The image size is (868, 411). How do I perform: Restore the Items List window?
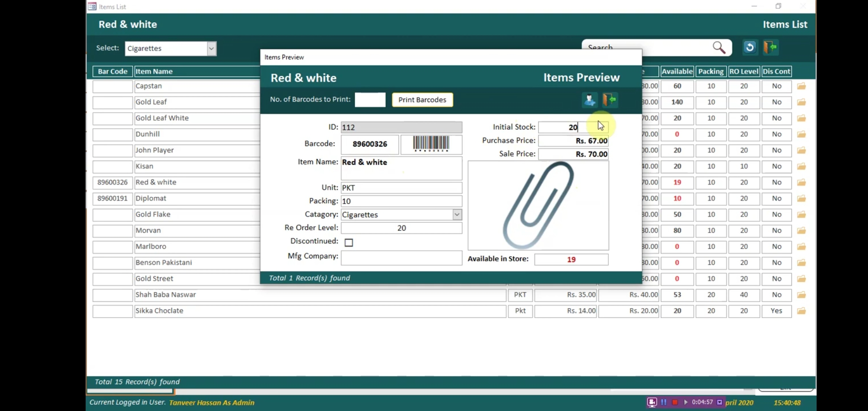coord(778,6)
